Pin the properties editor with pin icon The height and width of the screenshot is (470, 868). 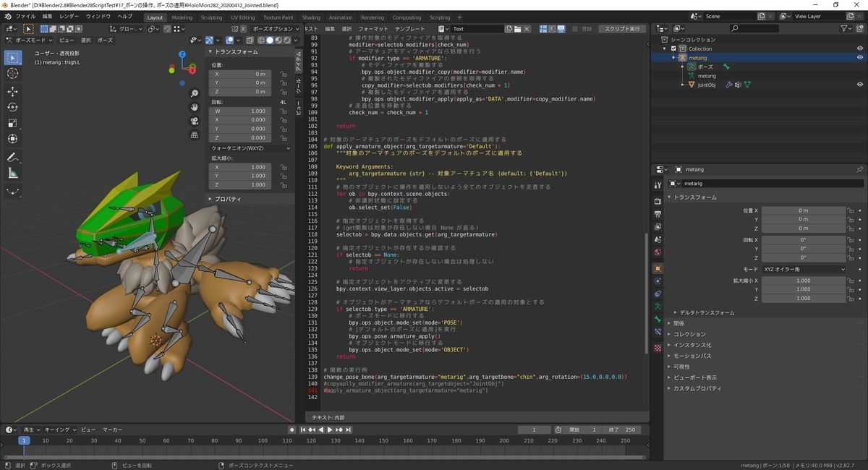[x=859, y=169]
